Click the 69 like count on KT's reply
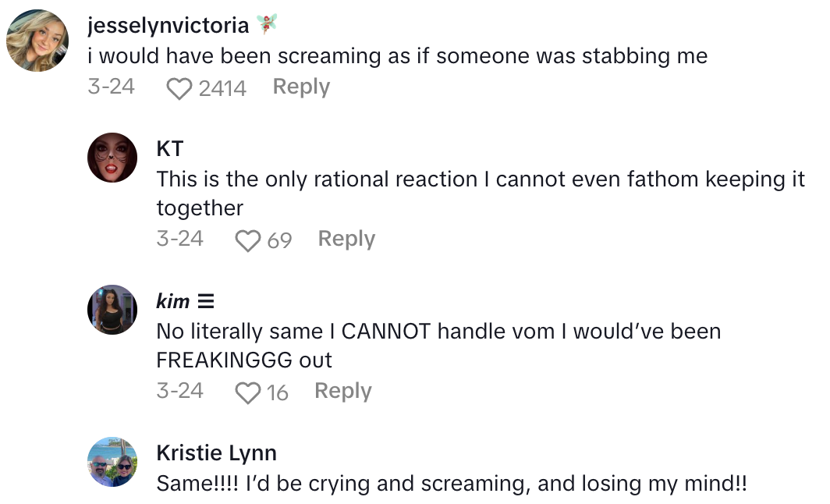 [x=279, y=240]
